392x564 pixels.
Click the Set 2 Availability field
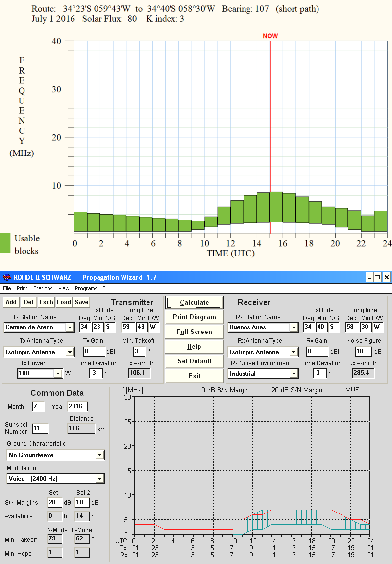point(82,516)
